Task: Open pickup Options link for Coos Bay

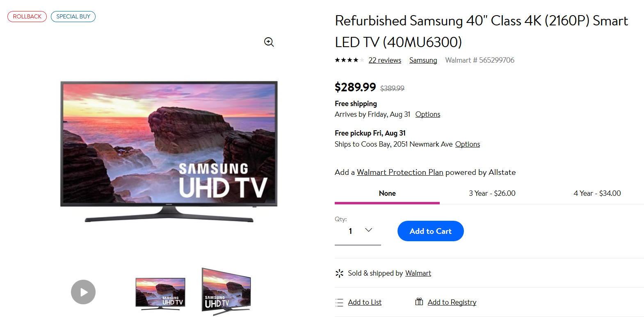Action: point(467,144)
